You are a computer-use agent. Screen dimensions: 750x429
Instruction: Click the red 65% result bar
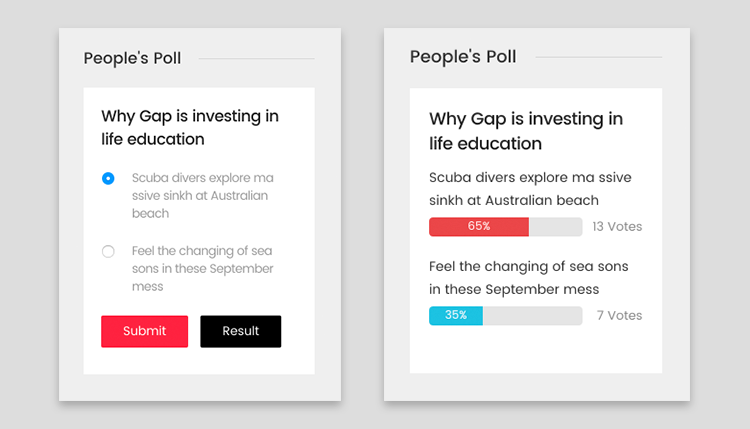478,227
